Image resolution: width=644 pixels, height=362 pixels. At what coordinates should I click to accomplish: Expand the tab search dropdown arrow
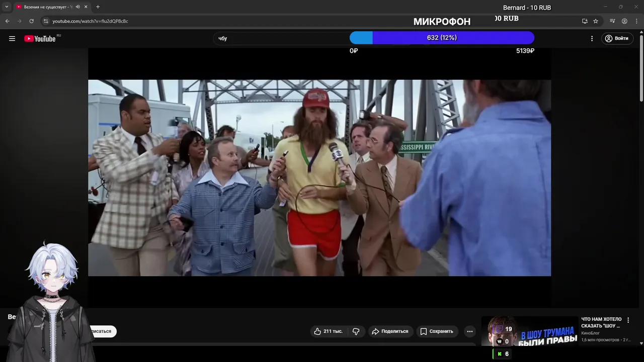[7, 7]
